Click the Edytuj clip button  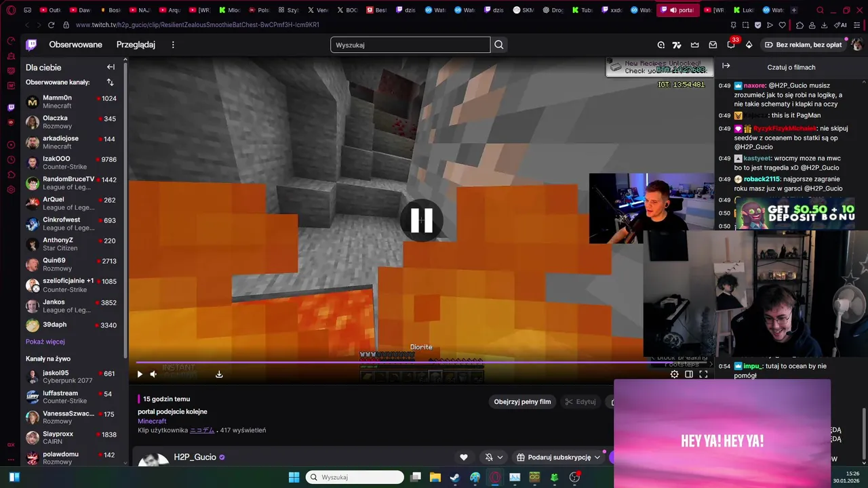point(580,402)
